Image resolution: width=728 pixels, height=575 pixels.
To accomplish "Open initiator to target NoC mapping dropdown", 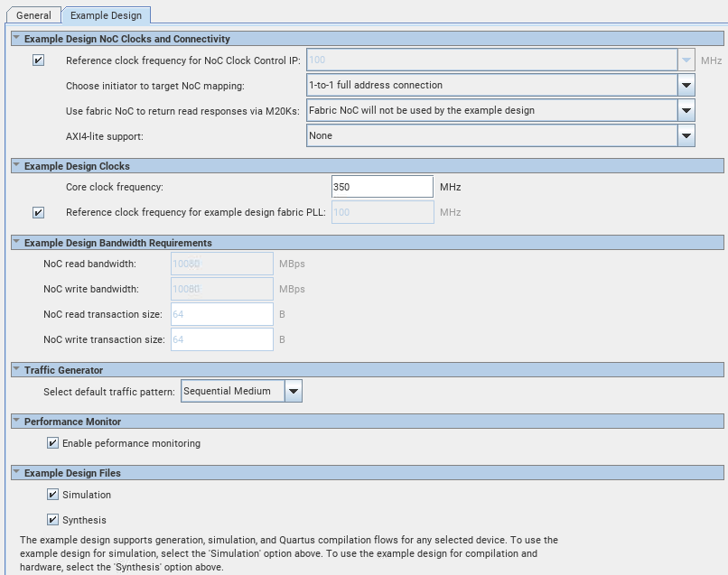I will point(686,86).
